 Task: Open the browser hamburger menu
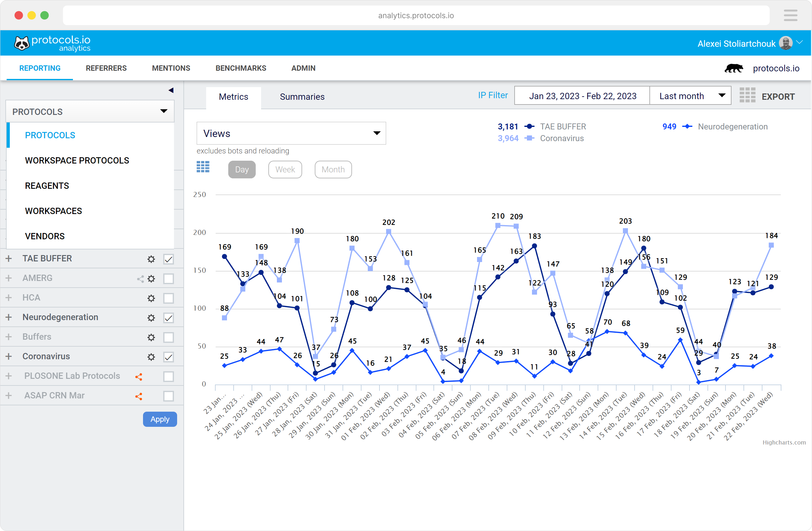(791, 15)
